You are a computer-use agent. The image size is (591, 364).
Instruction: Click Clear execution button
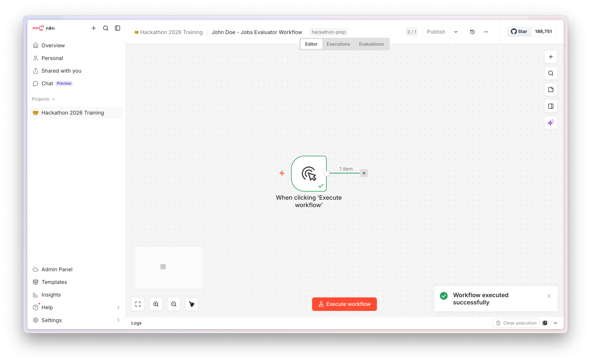(516, 323)
